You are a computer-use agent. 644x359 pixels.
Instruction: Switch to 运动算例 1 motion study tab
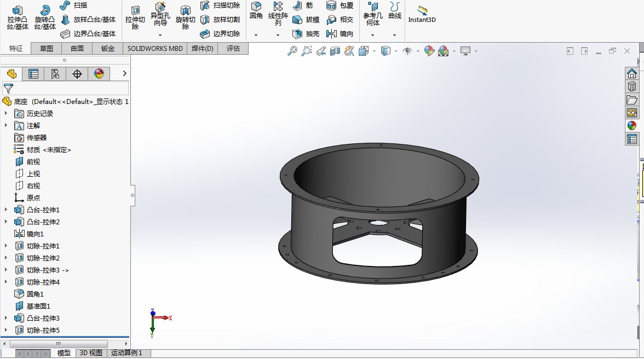[x=127, y=353]
